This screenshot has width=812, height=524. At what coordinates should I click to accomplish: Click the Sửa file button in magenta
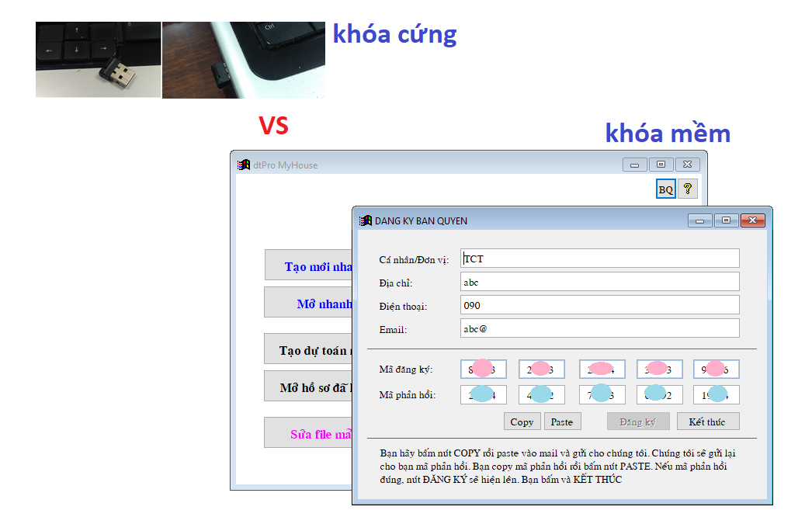coord(308,434)
